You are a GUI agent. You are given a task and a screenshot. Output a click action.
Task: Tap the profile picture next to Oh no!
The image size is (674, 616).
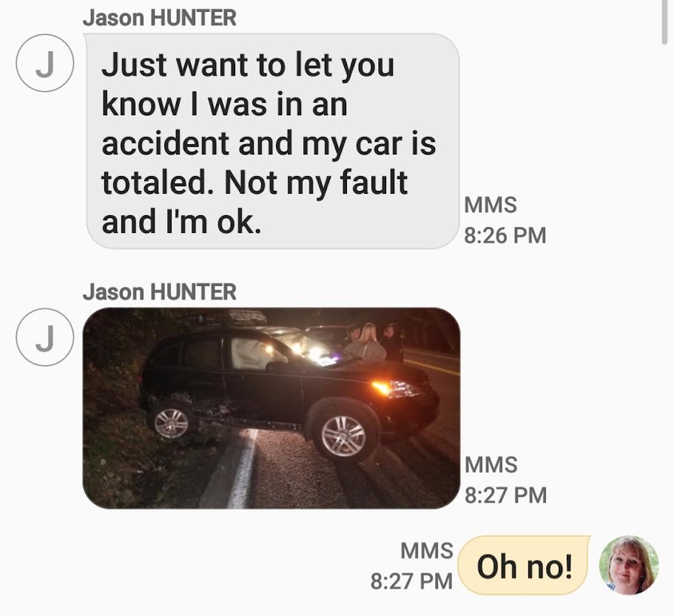point(629,565)
